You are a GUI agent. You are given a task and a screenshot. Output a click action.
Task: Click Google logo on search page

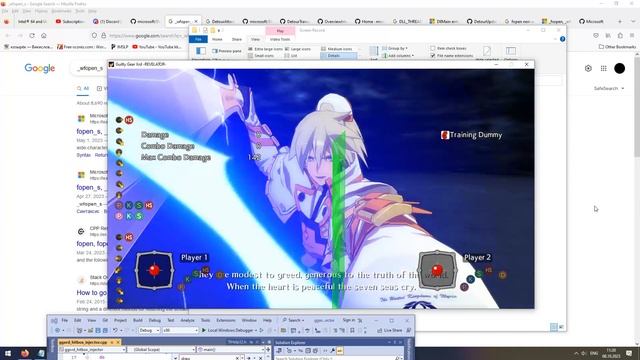40,68
